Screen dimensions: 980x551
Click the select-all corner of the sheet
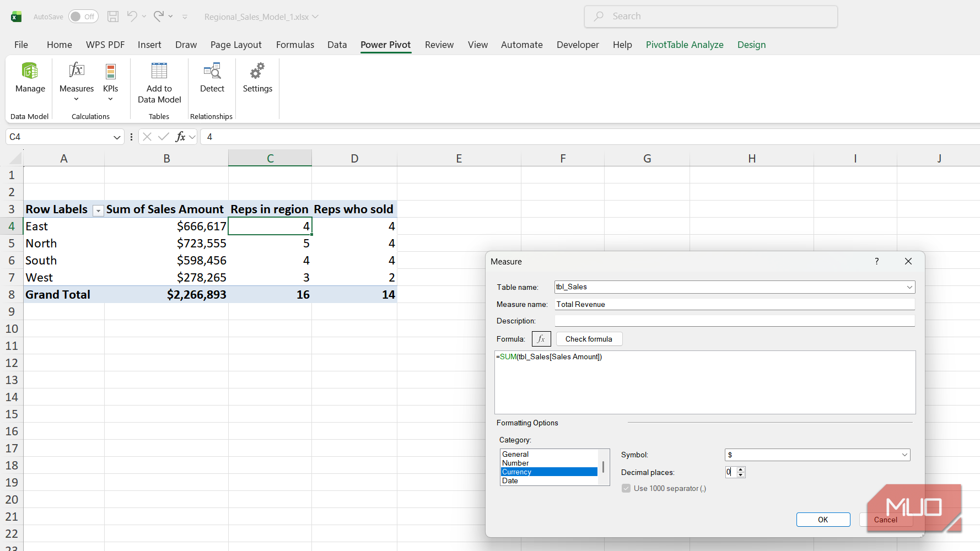pyautogui.click(x=15, y=159)
